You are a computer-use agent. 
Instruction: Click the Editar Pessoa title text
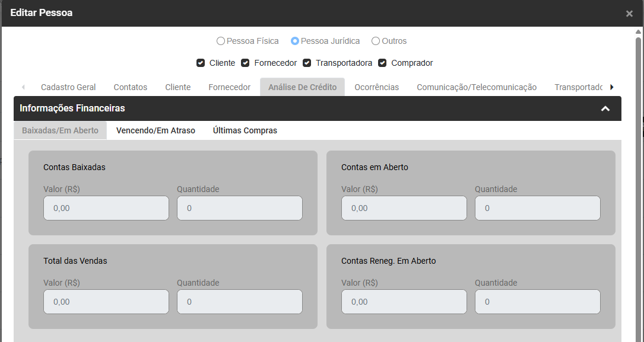click(x=42, y=12)
